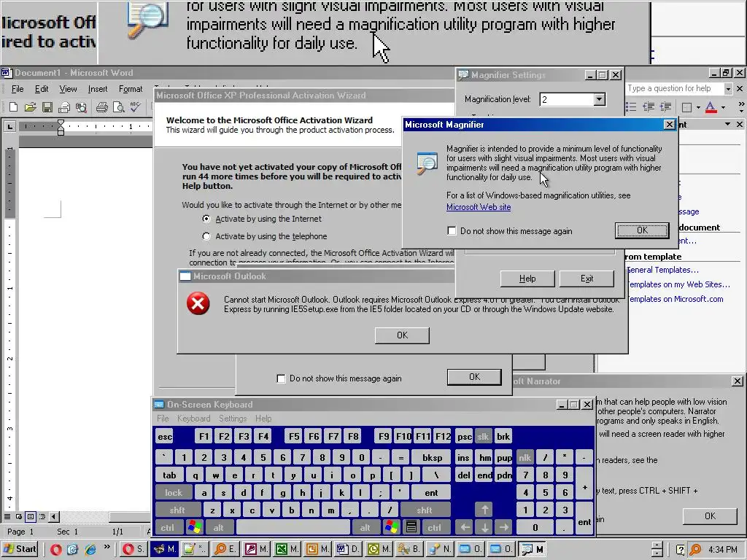Click Exit button in Magnifier Settings
Image resolution: width=747 pixels, height=560 pixels.
587,279
